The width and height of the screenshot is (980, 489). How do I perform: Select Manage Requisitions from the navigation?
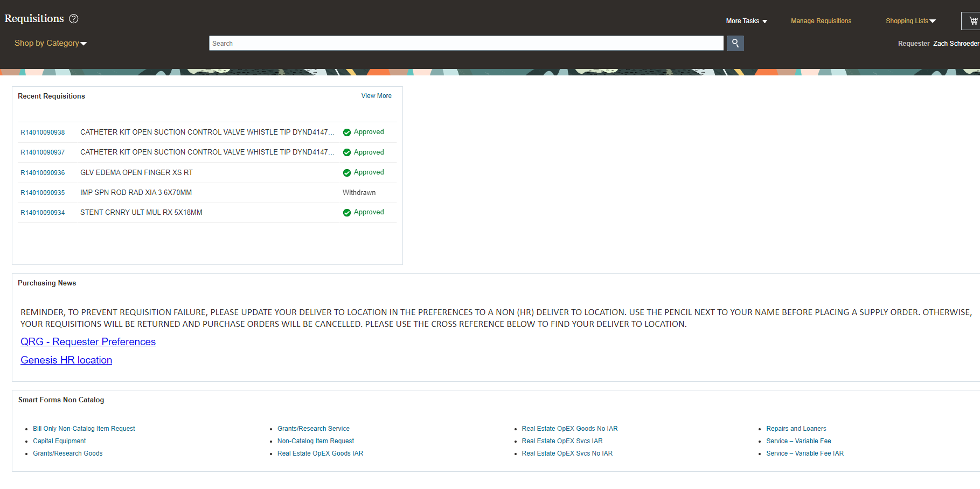(x=821, y=20)
